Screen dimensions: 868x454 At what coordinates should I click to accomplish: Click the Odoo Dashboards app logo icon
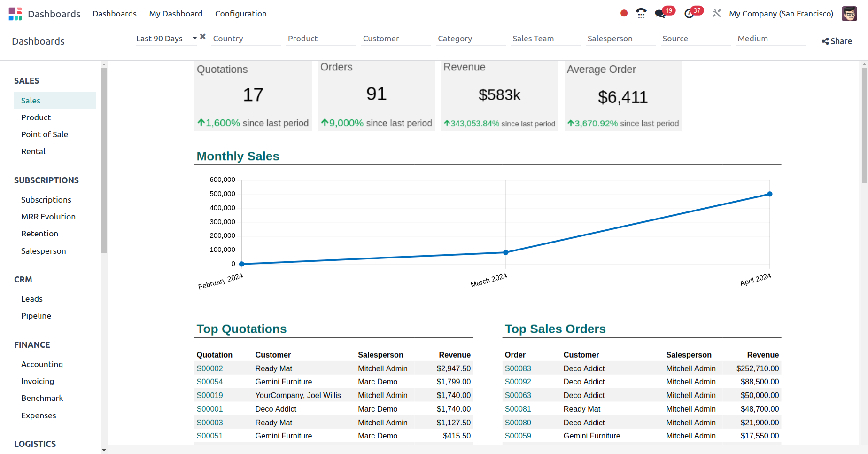click(x=15, y=14)
